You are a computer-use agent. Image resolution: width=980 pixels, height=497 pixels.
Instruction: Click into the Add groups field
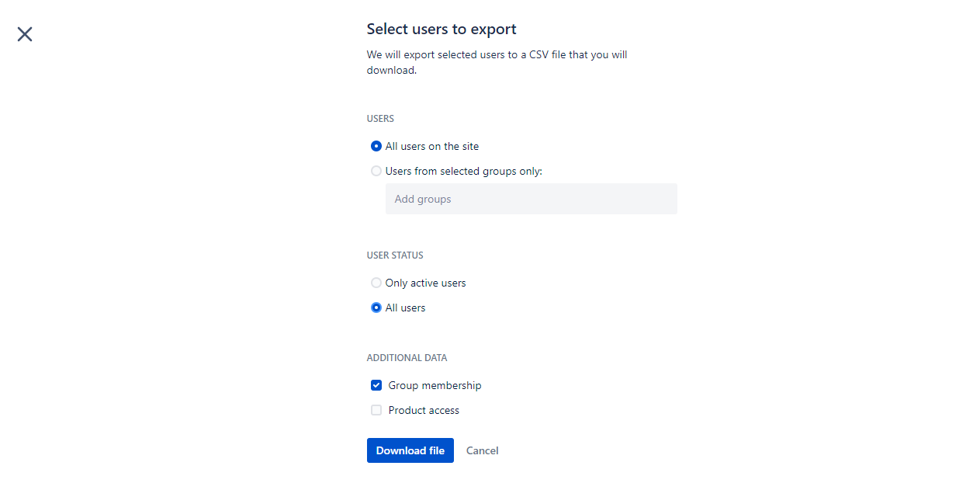[x=531, y=199]
